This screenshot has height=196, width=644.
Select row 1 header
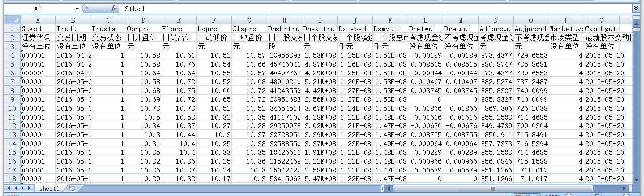pyautogui.click(x=12, y=28)
